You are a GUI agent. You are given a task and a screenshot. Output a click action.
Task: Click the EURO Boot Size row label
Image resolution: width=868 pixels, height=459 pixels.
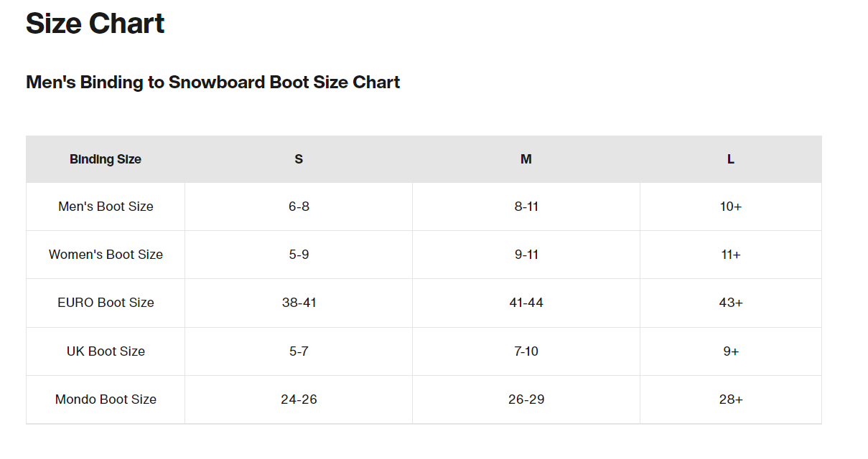[x=106, y=303]
